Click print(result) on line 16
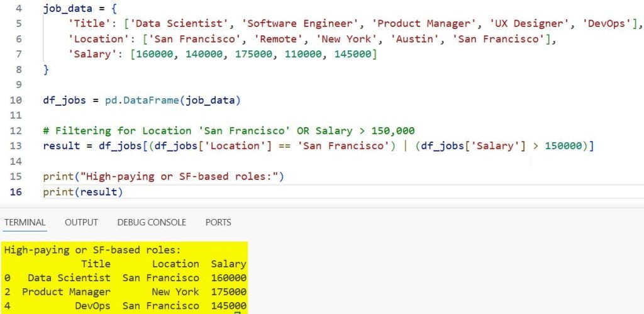Screen dimensions: 644x314 tap(83, 192)
